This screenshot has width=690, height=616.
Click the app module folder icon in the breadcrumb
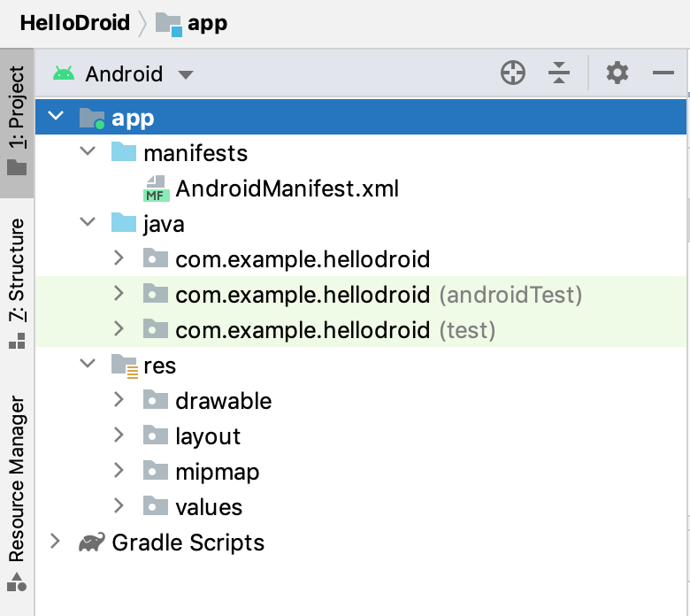[x=169, y=24]
